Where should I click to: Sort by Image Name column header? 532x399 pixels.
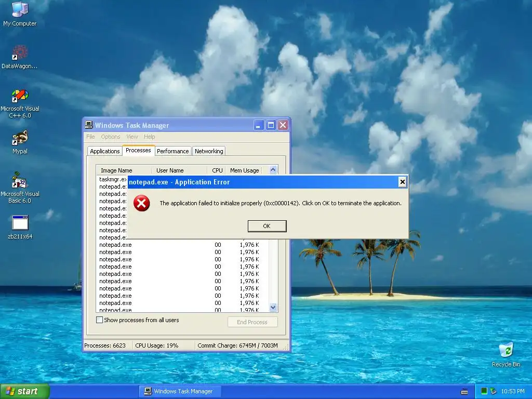tap(124, 170)
